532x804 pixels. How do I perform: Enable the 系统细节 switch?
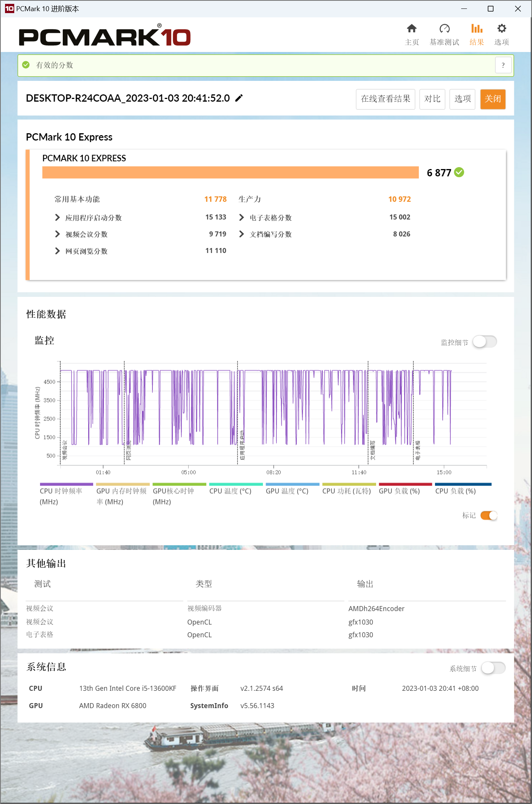(x=493, y=668)
